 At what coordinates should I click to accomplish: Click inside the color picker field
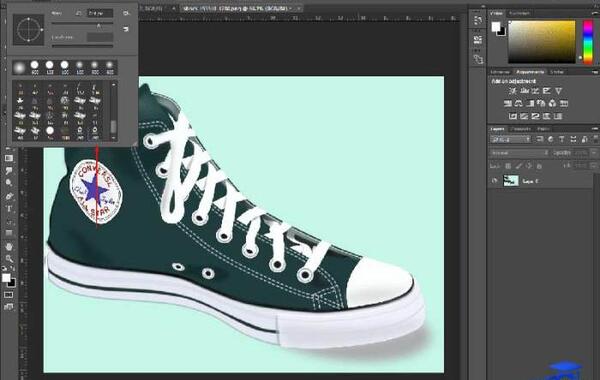point(541,42)
